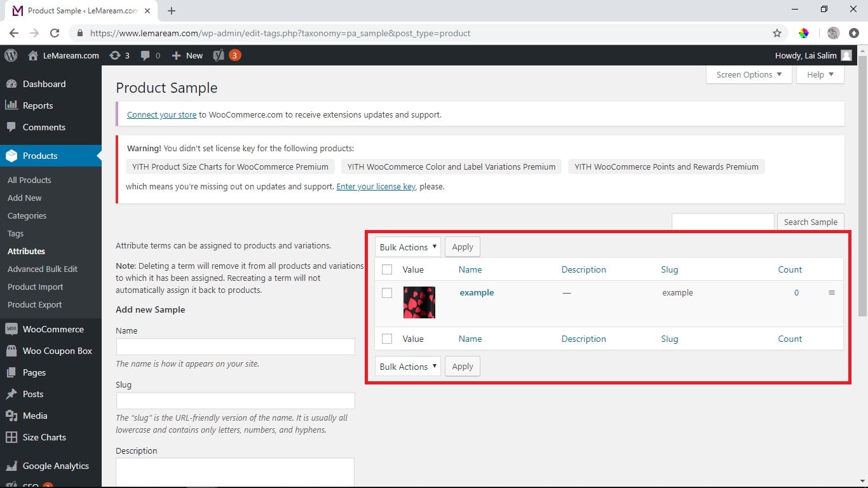
Task: Open Google Analytics in the sidebar
Action: (x=51, y=466)
